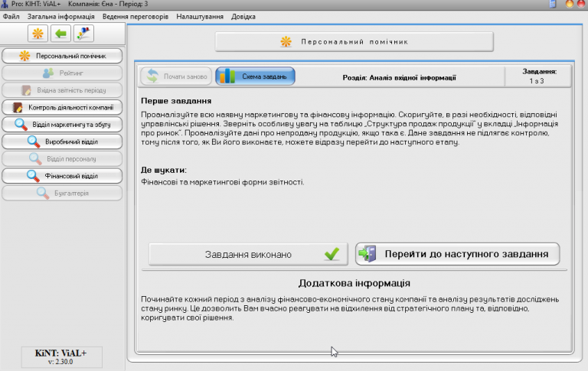
Task: Mark Завдання виконано
Action: pos(248,255)
